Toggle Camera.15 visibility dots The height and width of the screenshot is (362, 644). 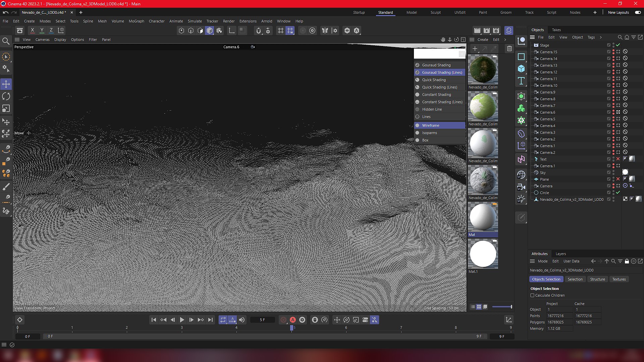coord(613,52)
